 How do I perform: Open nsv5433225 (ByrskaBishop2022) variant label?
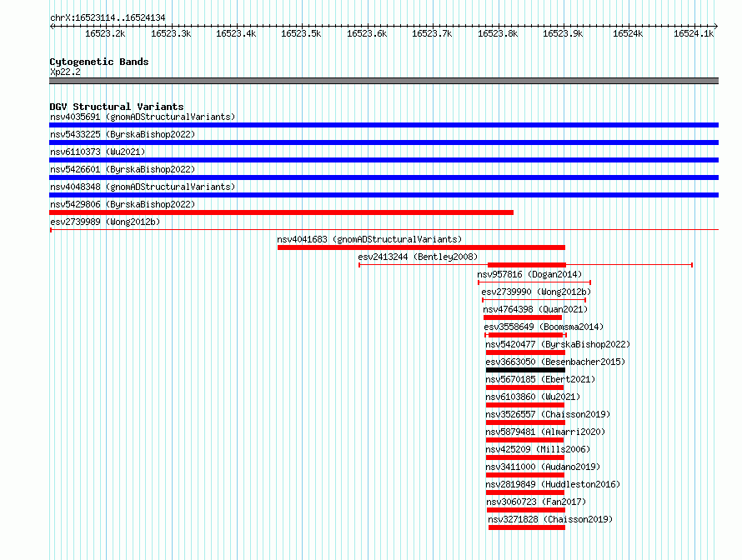click(x=123, y=134)
